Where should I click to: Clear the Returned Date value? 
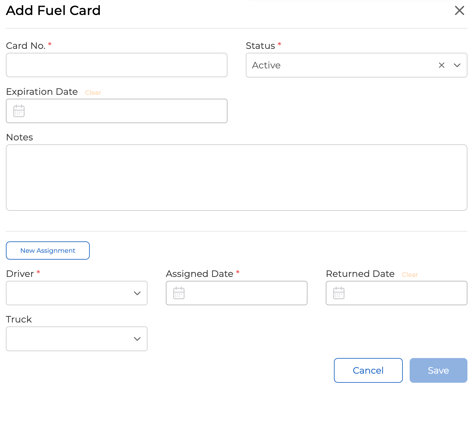click(x=410, y=275)
